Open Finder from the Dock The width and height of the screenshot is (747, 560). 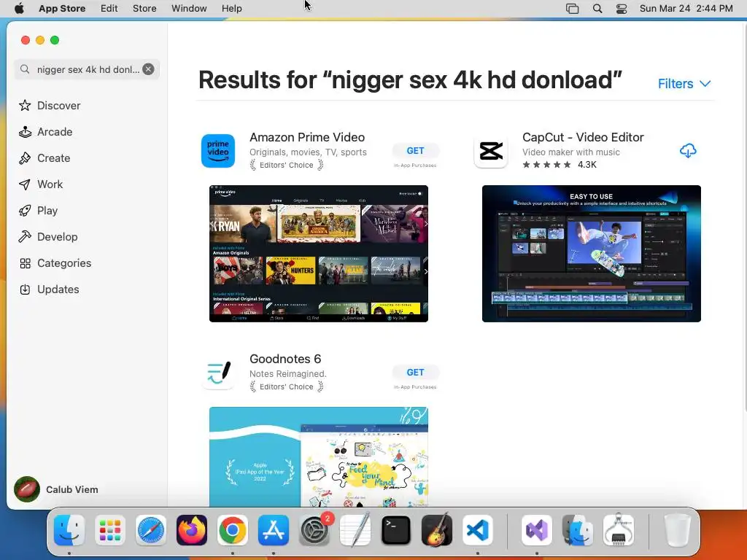pyautogui.click(x=69, y=530)
